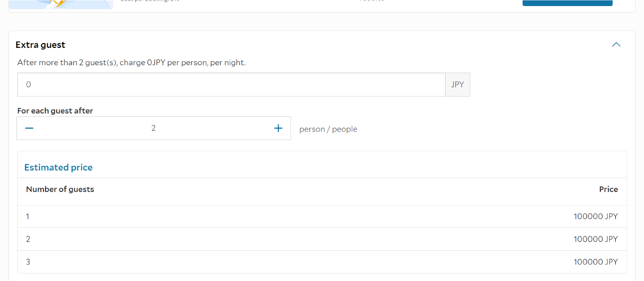Click the person / people label
Screen dimensions: 644x281
328,129
